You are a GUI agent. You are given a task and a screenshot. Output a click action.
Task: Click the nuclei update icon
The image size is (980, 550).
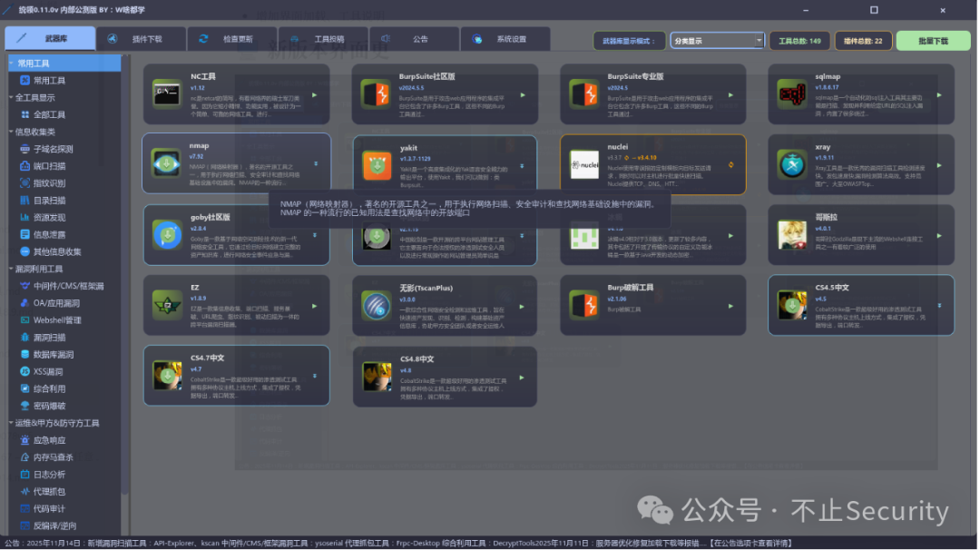[730, 165]
